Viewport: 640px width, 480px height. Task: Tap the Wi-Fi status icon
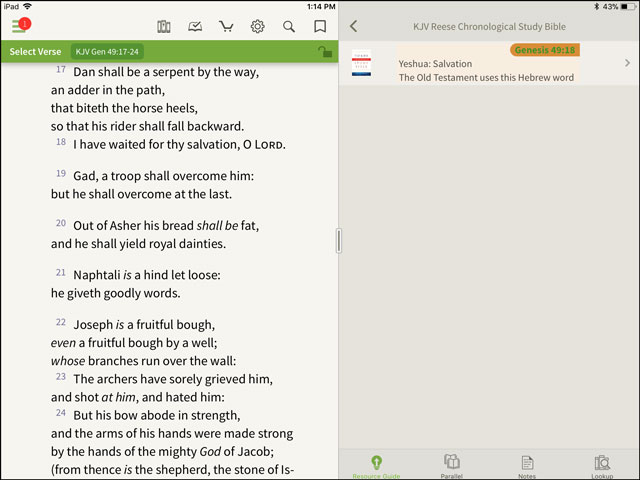point(27,6)
